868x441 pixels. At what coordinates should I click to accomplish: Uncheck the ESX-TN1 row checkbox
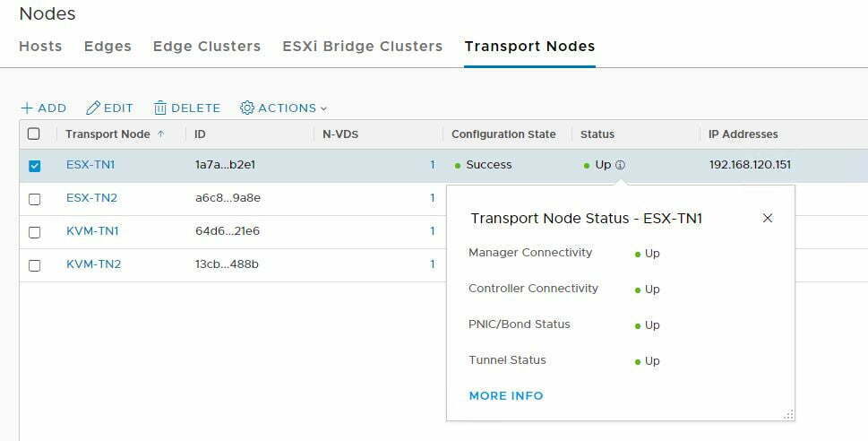(x=34, y=166)
